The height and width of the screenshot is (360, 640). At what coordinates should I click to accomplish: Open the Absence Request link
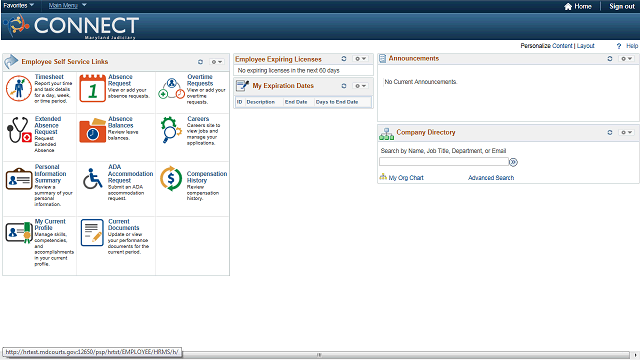coord(120,80)
